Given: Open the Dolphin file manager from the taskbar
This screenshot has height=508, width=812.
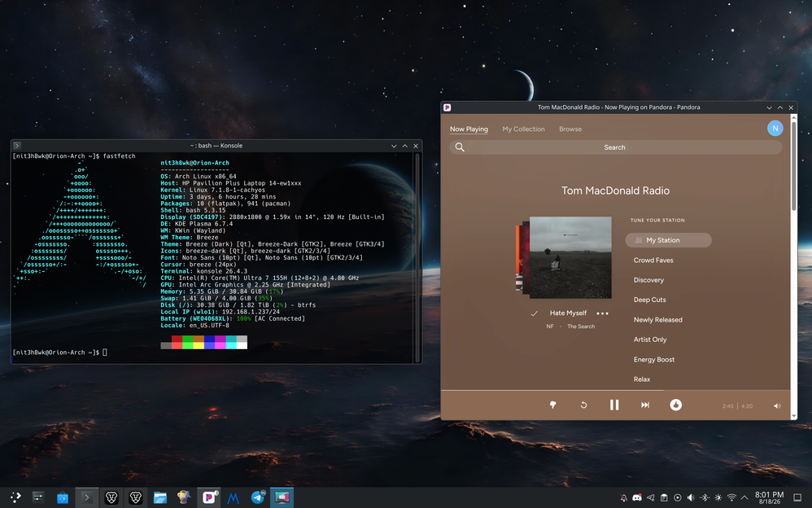Looking at the screenshot, I should pyautogui.click(x=160, y=497).
